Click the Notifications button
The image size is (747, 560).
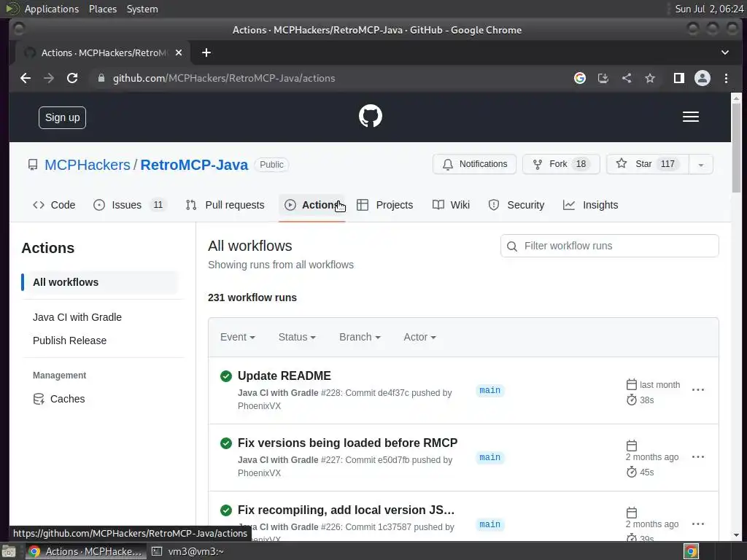(x=474, y=164)
